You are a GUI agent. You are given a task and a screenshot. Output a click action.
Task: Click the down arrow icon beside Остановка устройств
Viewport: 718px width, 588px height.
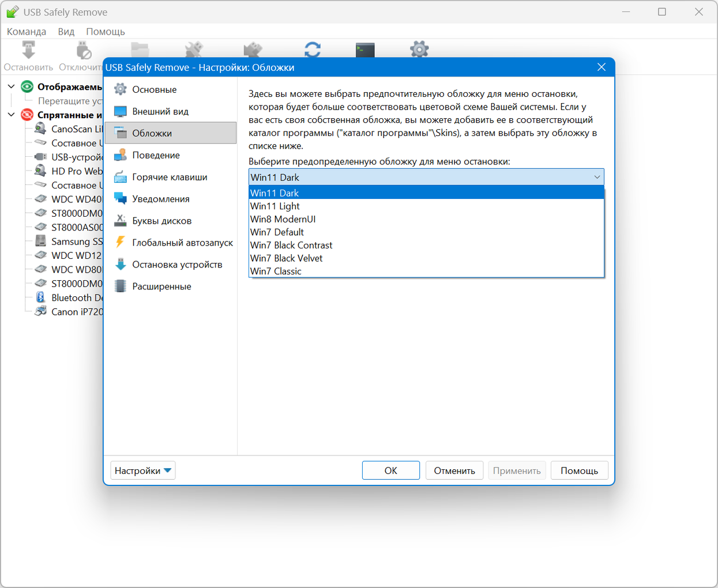121,265
